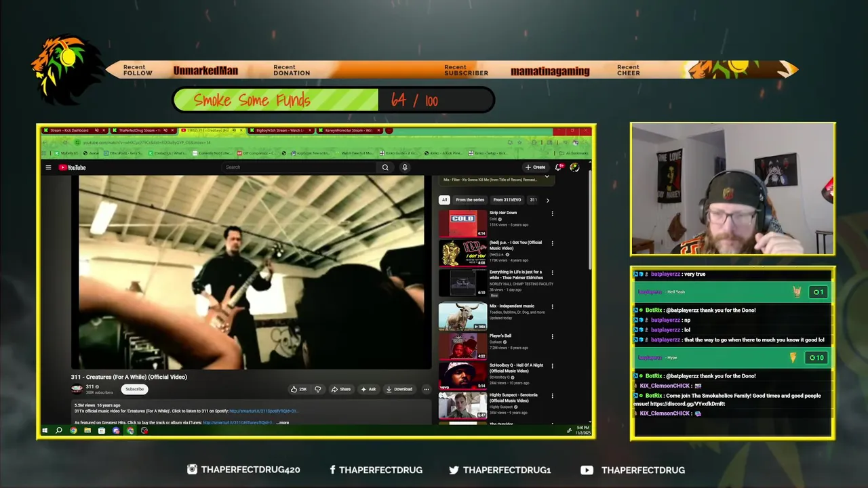
Task: Select the All filter chip
Action: (x=444, y=200)
